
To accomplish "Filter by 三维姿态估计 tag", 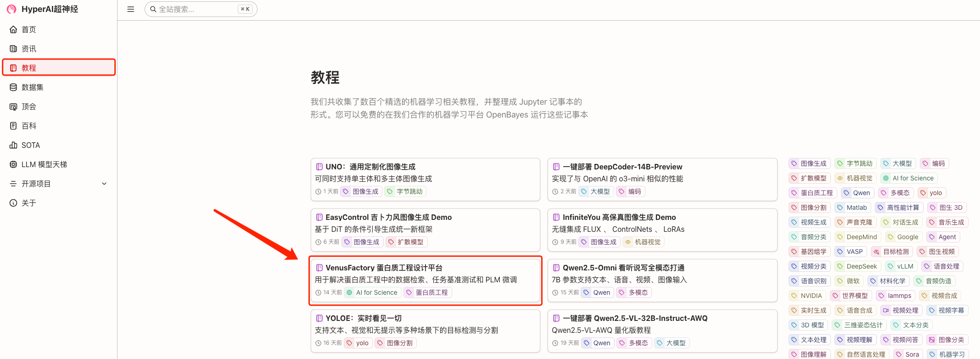I will pyautogui.click(x=859, y=325).
